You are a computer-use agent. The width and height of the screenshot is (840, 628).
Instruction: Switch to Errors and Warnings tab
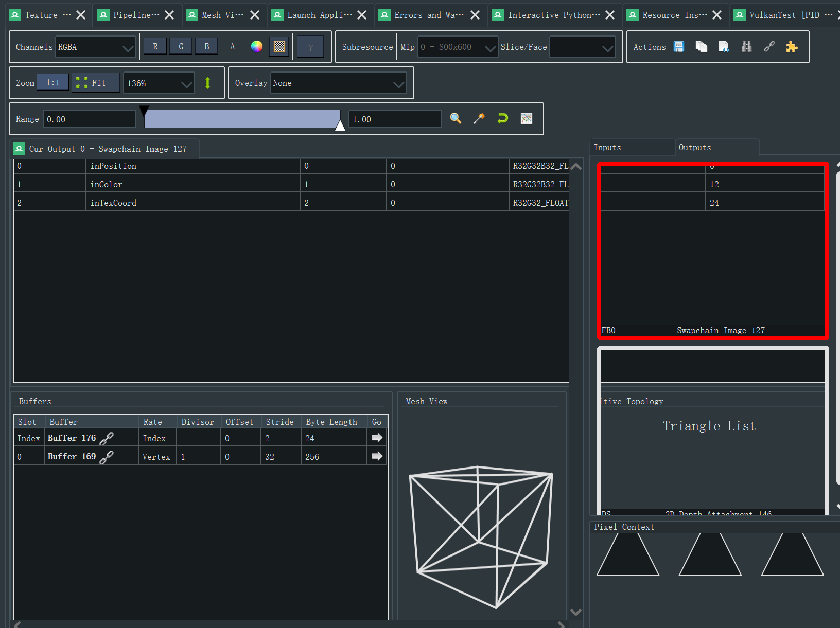click(428, 15)
